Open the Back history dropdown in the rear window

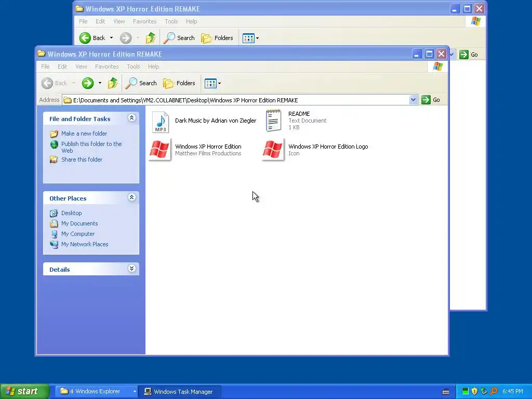111,38
